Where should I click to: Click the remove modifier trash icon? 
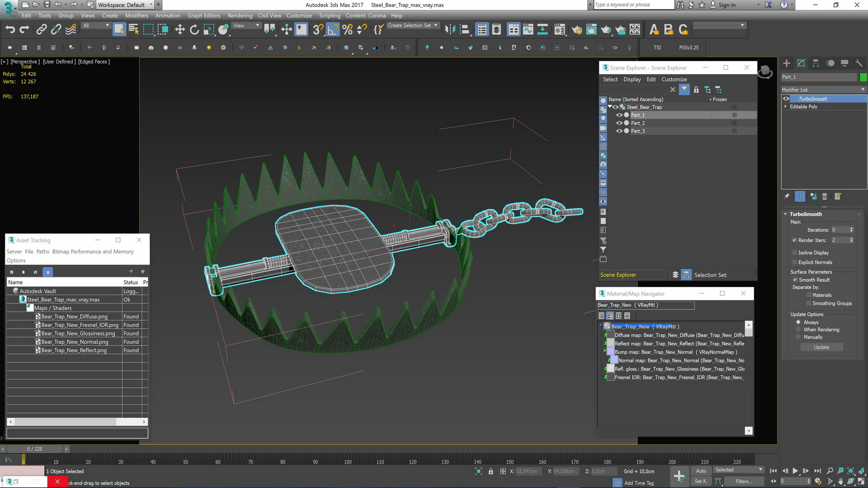[825, 197]
